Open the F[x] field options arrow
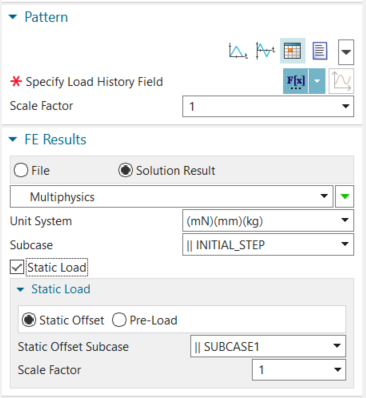 click(317, 81)
